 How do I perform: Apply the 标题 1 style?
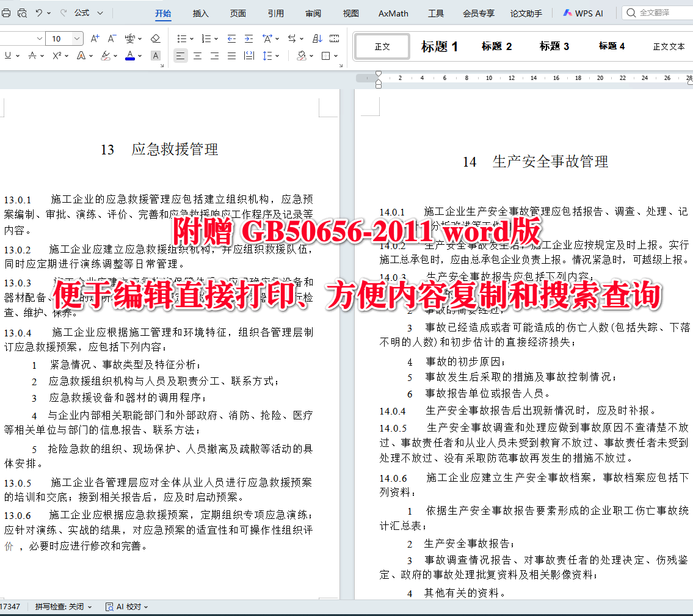pyautogui.click(x=440, y=46)
